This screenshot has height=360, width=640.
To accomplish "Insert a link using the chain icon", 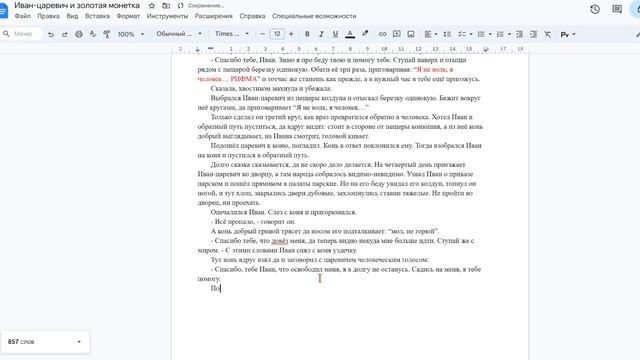I will tap(382, 34).
